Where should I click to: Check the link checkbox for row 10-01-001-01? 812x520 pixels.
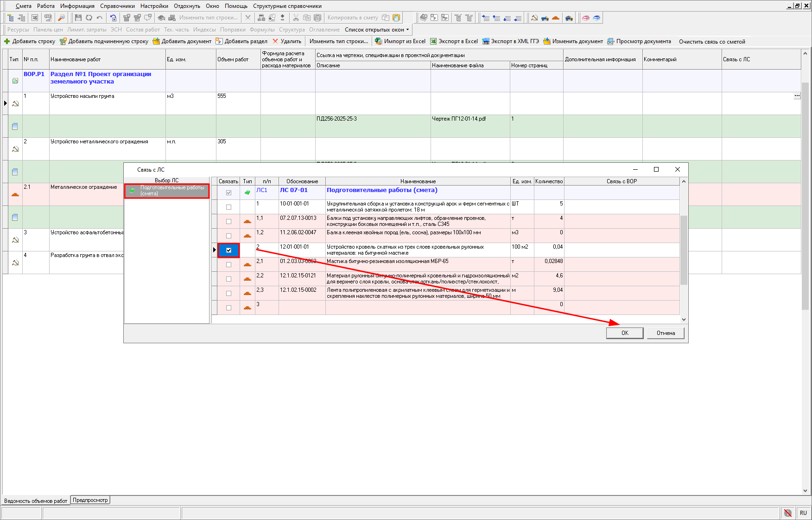coord(228,207)
